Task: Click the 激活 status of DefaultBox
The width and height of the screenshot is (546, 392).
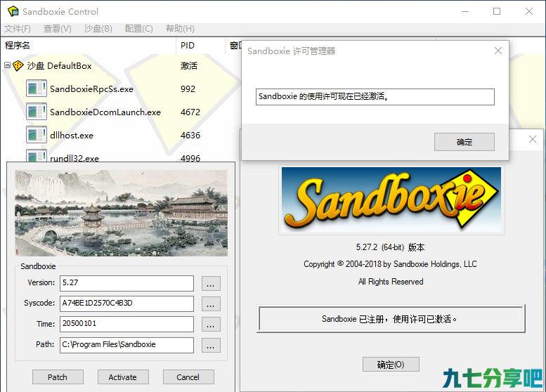Action: (189, 66)
